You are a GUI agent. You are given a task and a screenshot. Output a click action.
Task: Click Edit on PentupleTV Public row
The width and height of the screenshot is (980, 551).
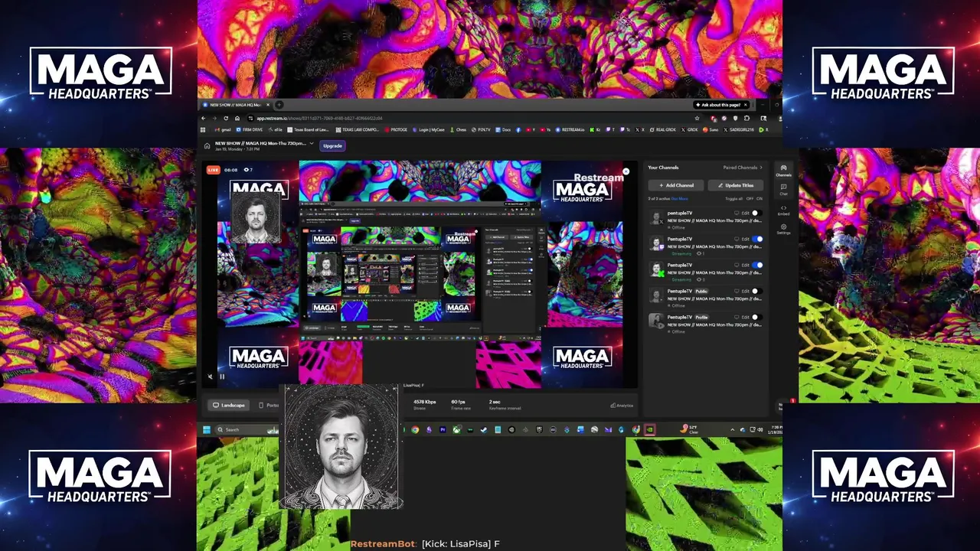click(746, 291)
